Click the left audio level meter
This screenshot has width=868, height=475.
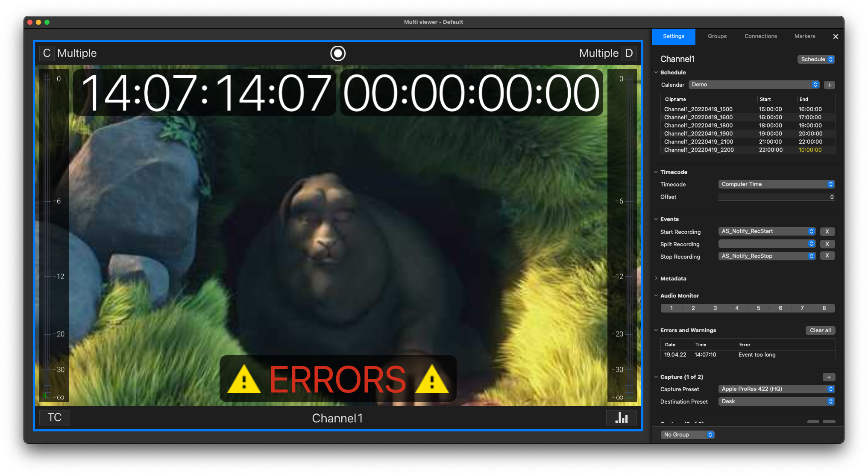[x=54, y=236]
